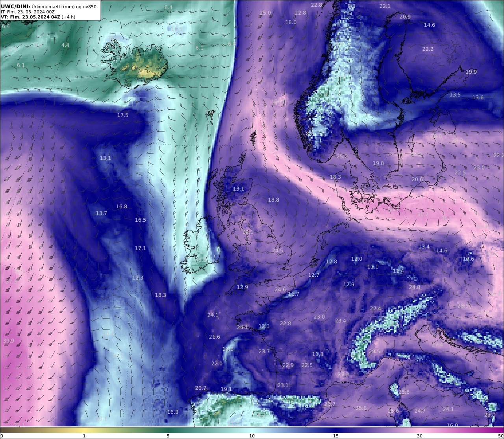Click the value 12.8 over the Netherlands
The width and height of the screenshot is (504, 439).
(x=332, y=261)
